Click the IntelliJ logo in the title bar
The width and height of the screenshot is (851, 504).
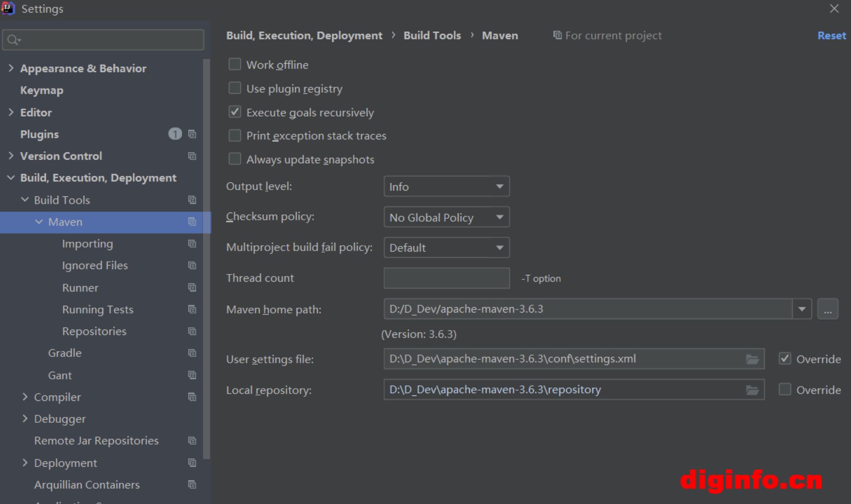tap(8, 9)
